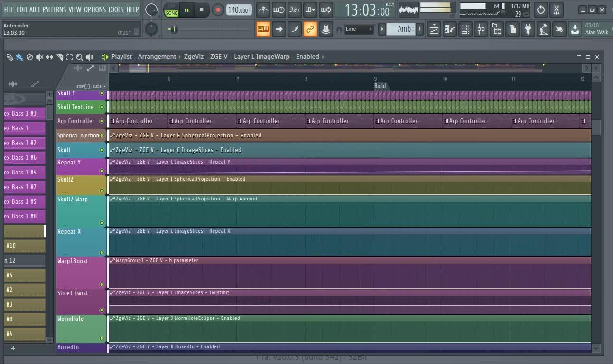Open the Playlist speaker menu icon
The width and height of the screenshot is (613, 364).
105,57
